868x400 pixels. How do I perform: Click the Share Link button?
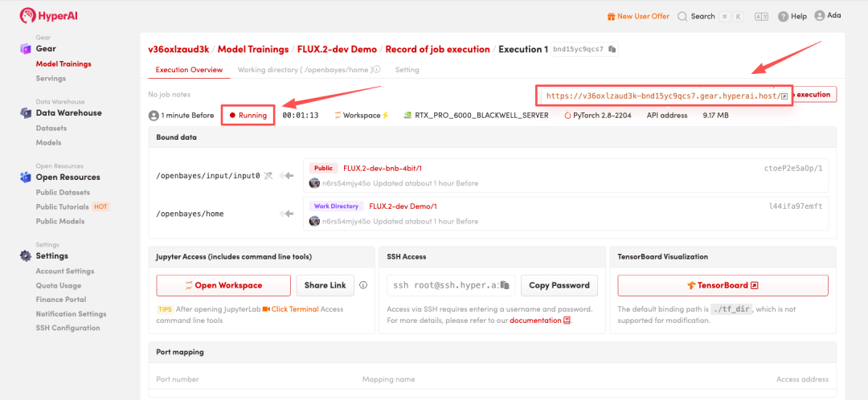pyautogui.click(x=325, y=285)
